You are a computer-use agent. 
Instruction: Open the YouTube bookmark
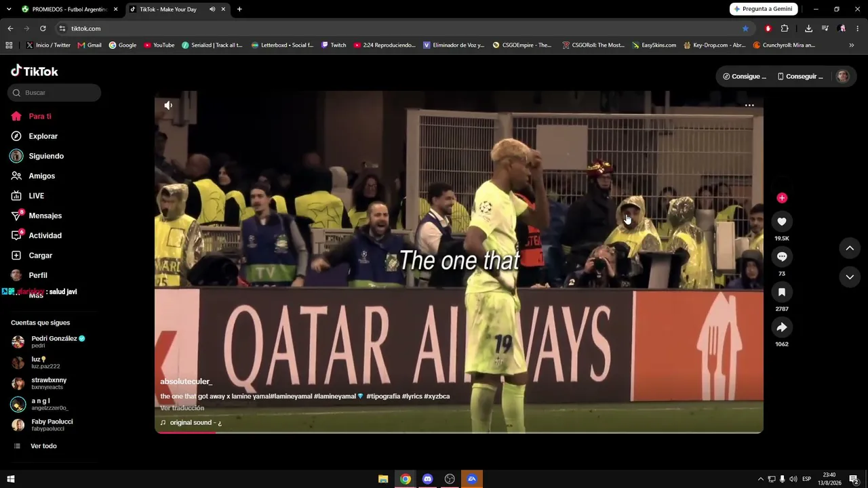coord(159,45)
